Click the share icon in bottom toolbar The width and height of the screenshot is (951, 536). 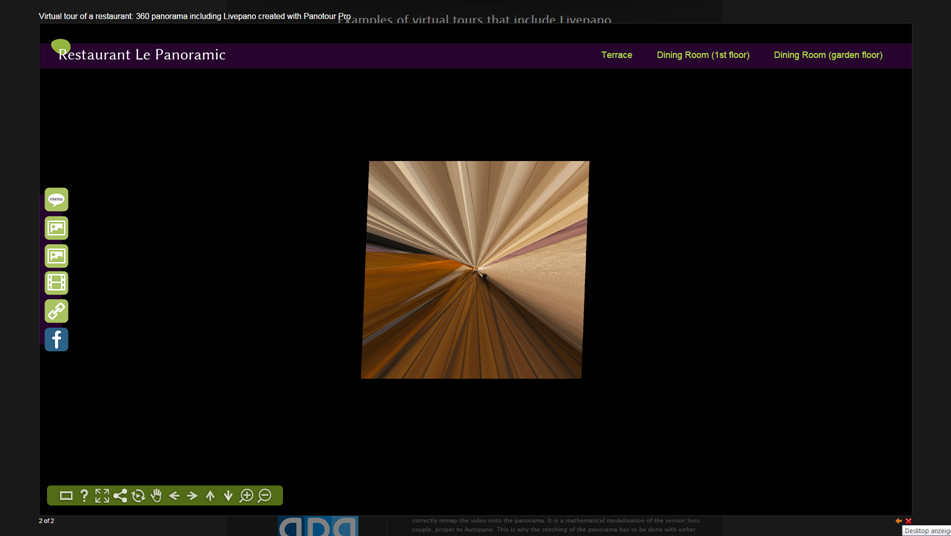click(120, 496)
